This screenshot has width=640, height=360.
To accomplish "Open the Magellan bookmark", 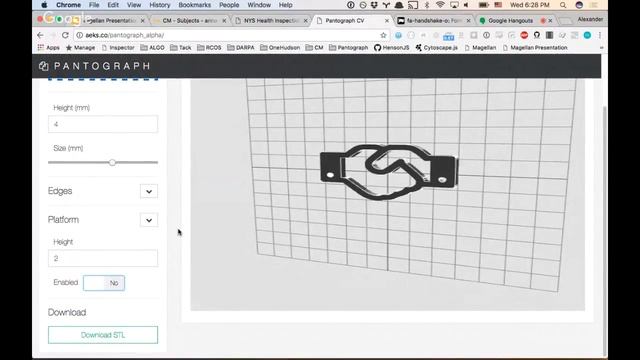I will point(480,48).
